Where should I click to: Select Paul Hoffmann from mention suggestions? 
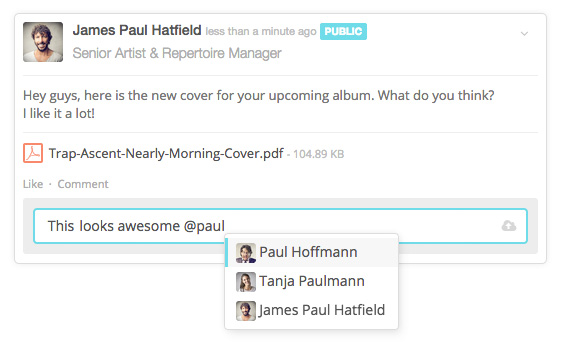[311, 252]
